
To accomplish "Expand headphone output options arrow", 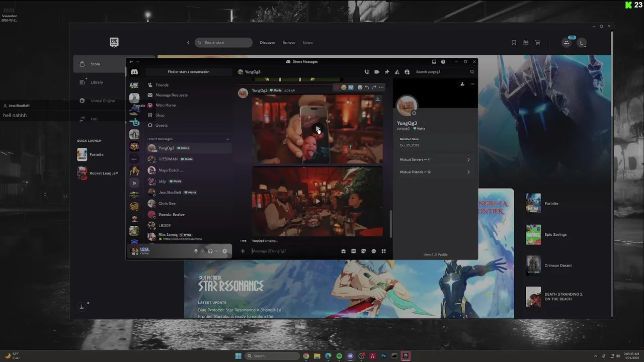I will (216, 251).
